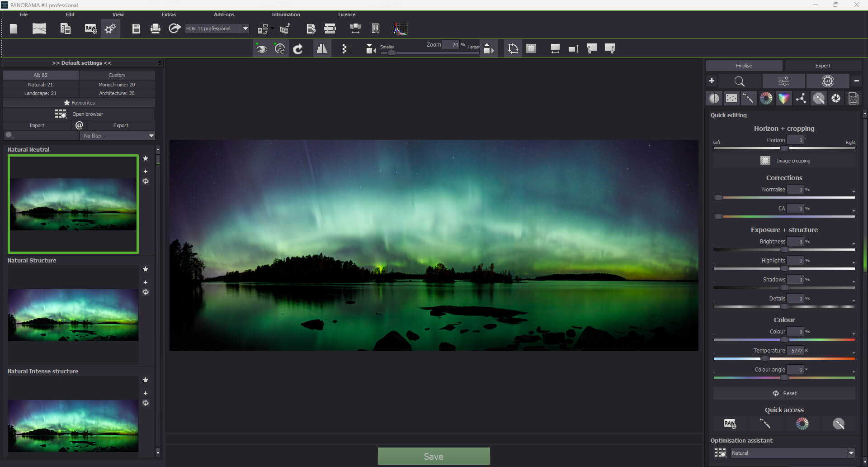Expand the Natural optimisation assistant dropdown
Screen dimensions: 868x467
(x=851, y=453)
